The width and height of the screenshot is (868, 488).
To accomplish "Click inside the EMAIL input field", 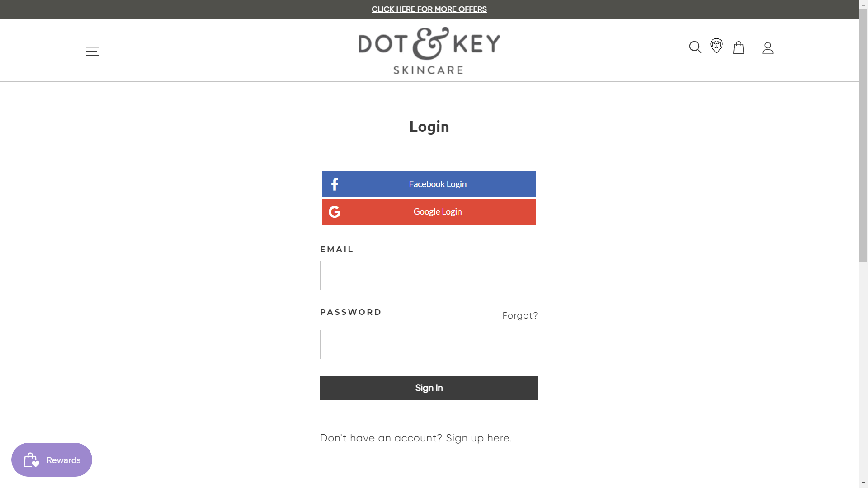I will pos(429,275).
